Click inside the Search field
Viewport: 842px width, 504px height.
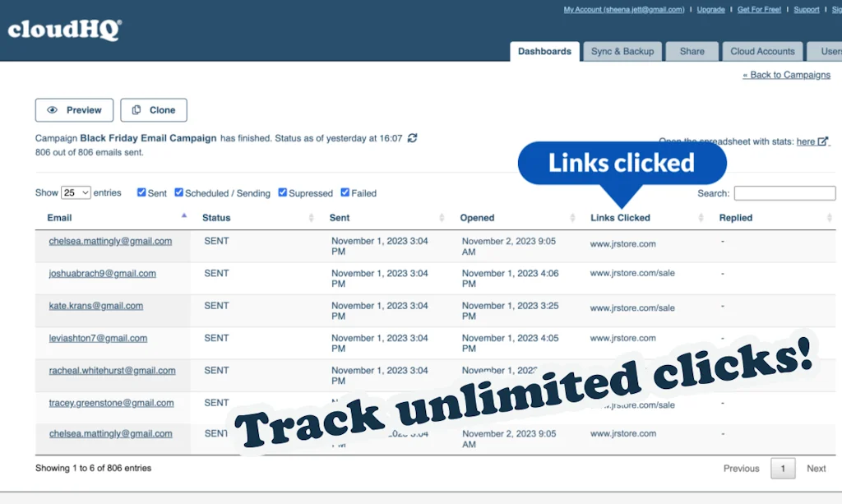tap(784, 192)
